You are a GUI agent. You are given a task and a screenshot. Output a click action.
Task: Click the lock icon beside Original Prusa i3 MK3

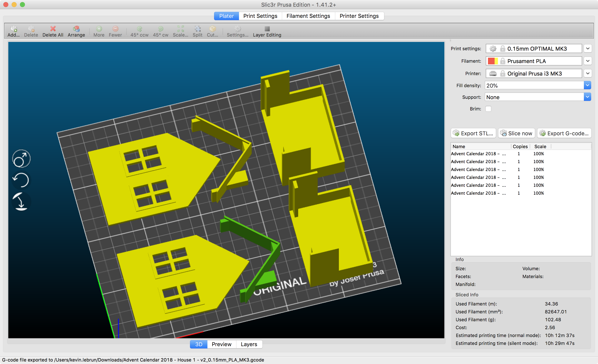point(503,73)
